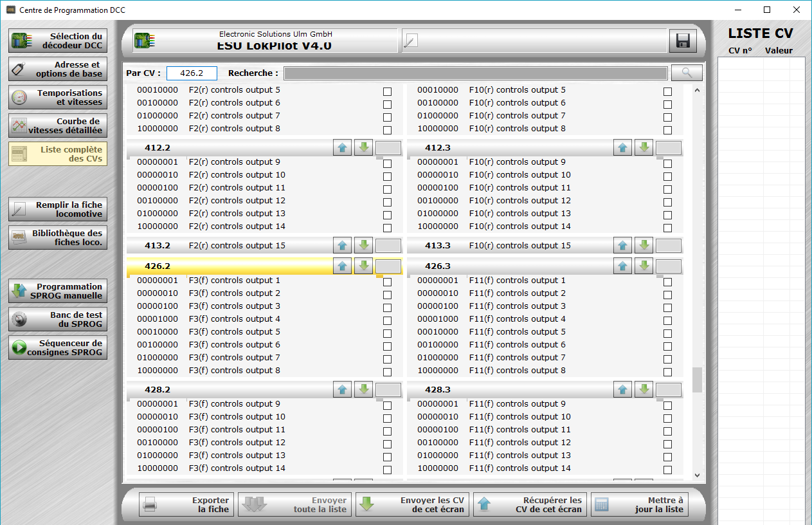Check F3(f) controls output 1
This screenshot has width=812, height=525.
click(x=387, y=282)
